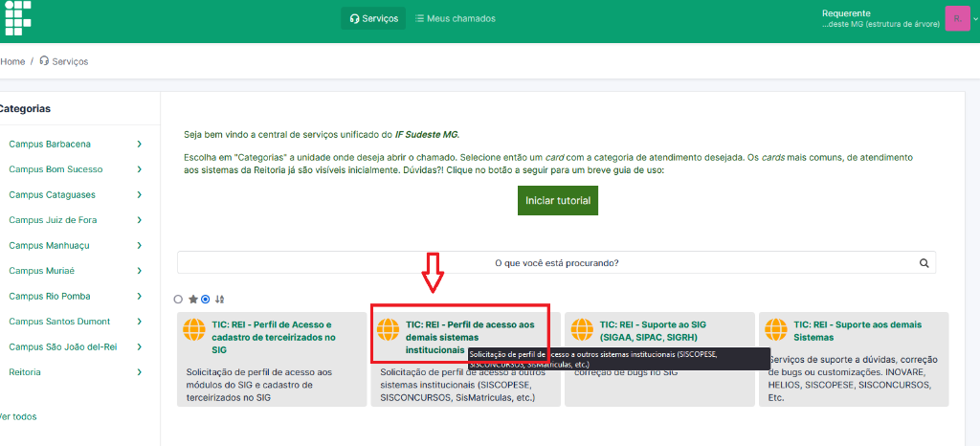Image resolution: width=980 pixels, height=446 pixels.
Task: Click globe icon on Suporte ao SIG card
Action: (582, 331)
